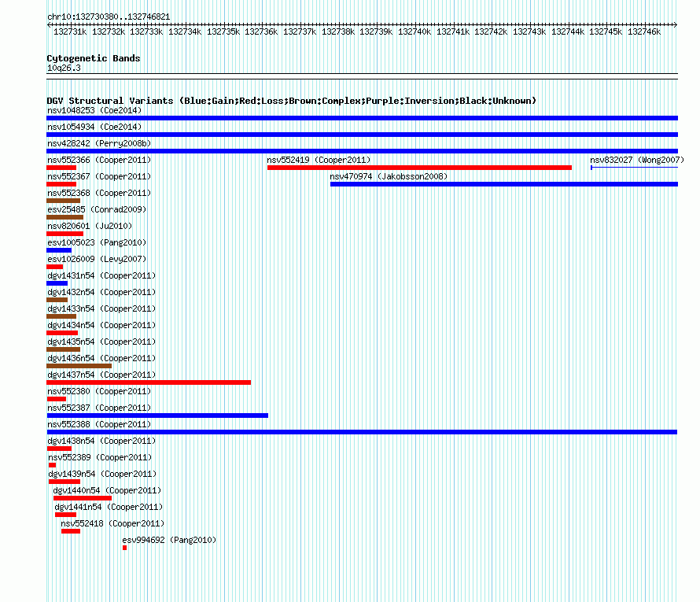Select the nsv552418 red loss bar

(71, 531)
